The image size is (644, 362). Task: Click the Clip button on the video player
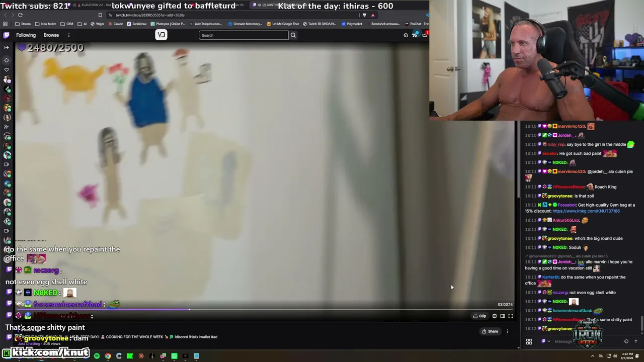479,316
